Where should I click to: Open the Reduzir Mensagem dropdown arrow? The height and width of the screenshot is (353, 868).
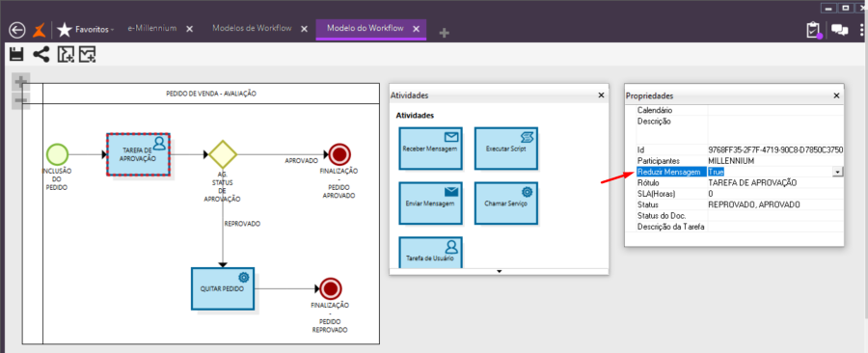pyautogui.click(x=838, y=172)
